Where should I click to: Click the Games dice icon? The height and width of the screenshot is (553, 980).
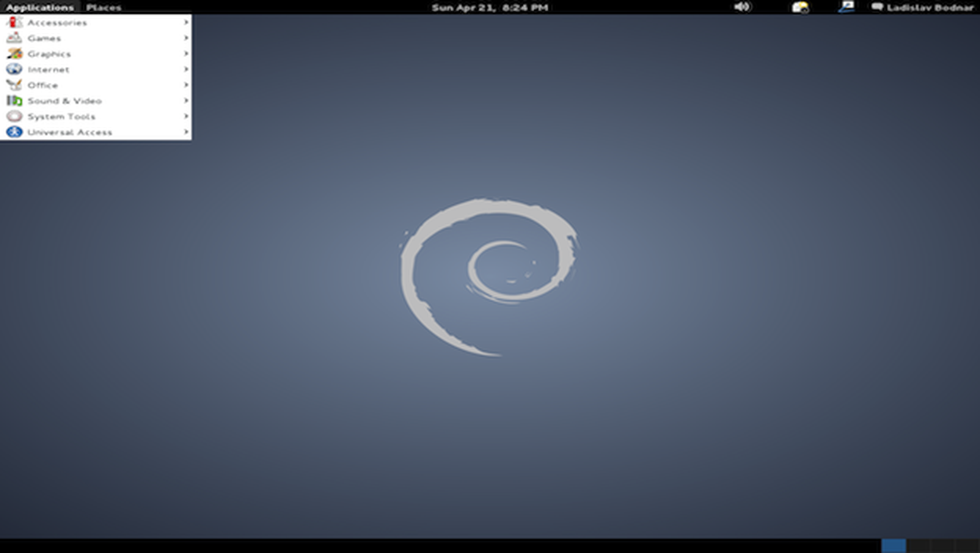(14, 38)
